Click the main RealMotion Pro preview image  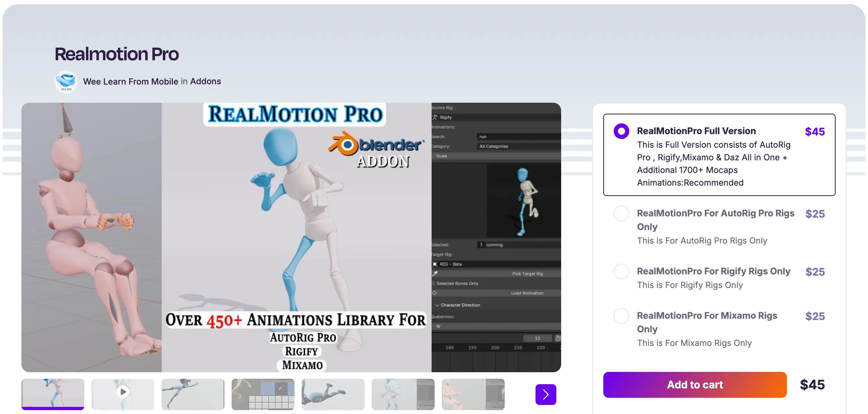291,237
